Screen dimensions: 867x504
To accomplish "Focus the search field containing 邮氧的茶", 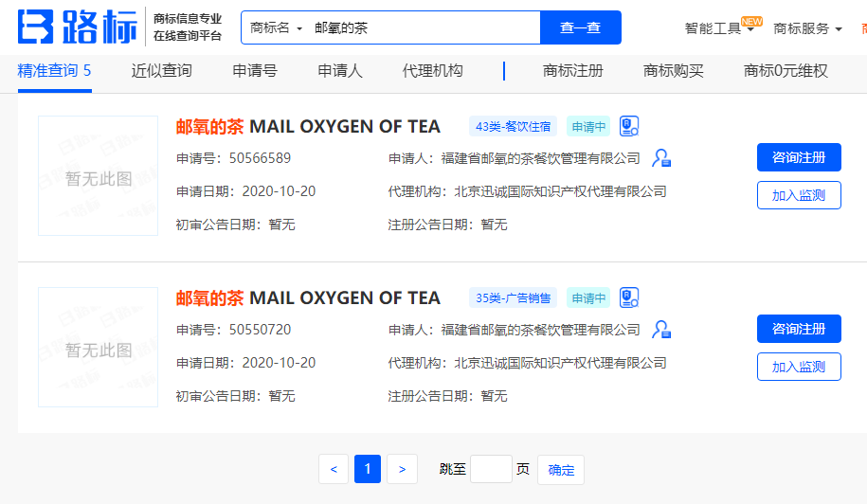I will point(424,27).
